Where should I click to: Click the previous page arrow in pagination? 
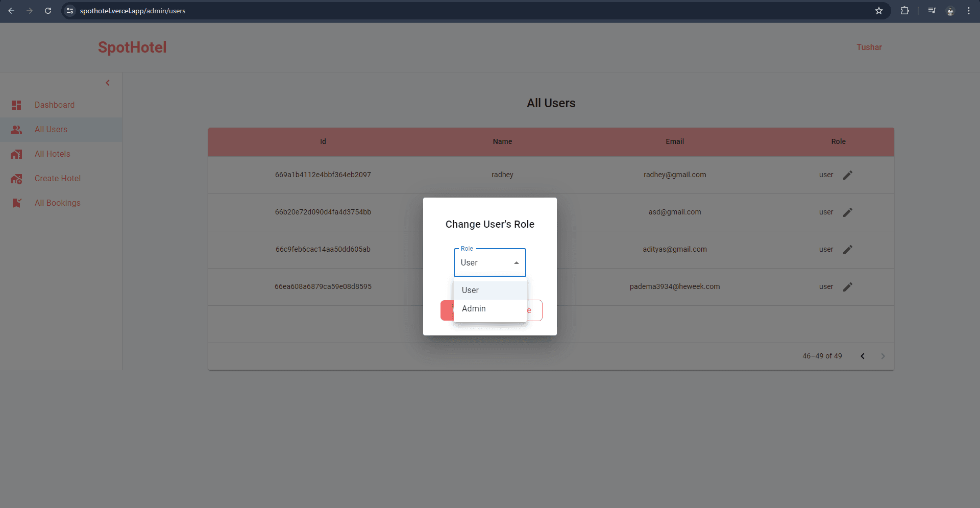click(863, 356)
